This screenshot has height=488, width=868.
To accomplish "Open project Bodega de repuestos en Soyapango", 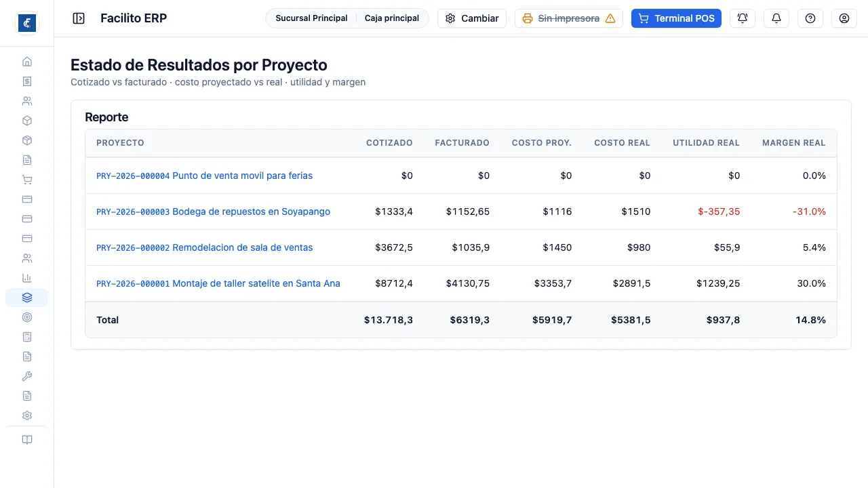I will pyautogui.click(x=214, y=211).
